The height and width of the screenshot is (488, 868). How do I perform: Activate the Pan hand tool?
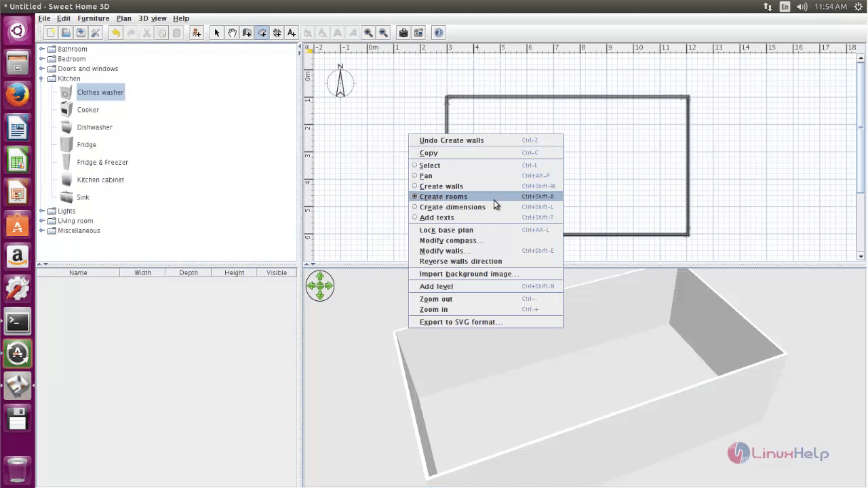point(232,33)
